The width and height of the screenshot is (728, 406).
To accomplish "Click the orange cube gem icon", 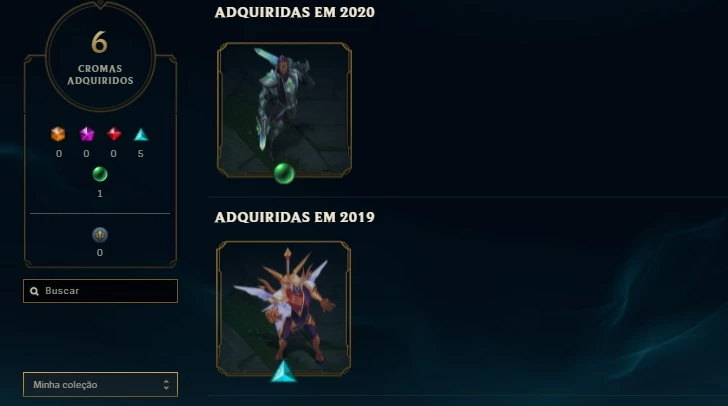I will pyautogui.click(x=58, y=134).
